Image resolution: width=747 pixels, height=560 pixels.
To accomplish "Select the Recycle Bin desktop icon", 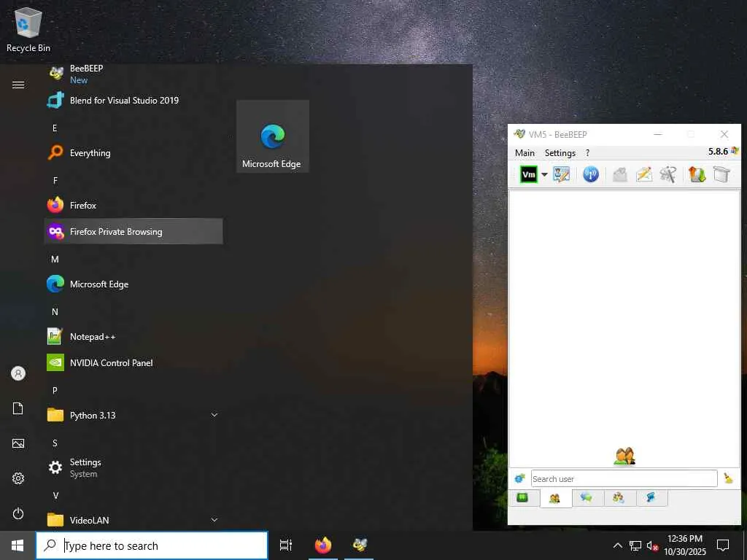I will [x=28, y=29].
